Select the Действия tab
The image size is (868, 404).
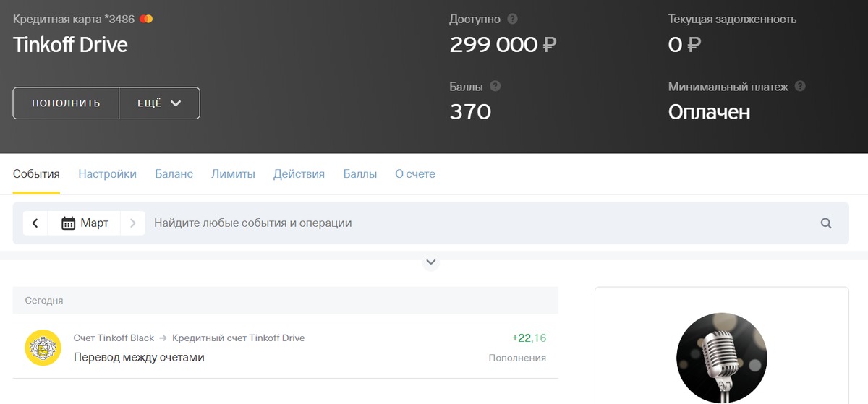(299, 174)
